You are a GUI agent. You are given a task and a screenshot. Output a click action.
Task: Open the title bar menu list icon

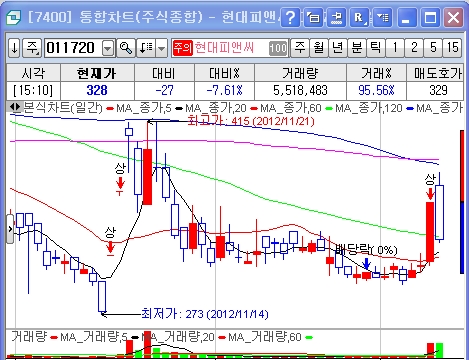point(382,17)
